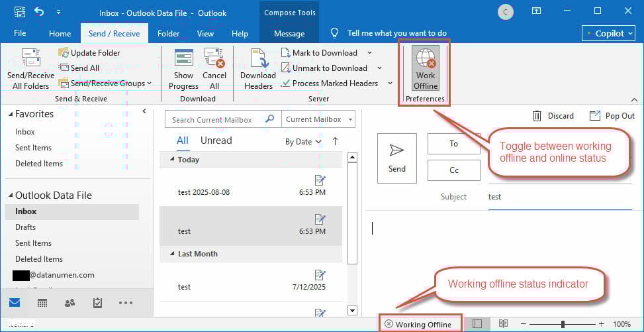The width and height of the screenshot is (644, 332).
Task: Select Deleted Items under Favorites
Action: (x=39, y=163)
